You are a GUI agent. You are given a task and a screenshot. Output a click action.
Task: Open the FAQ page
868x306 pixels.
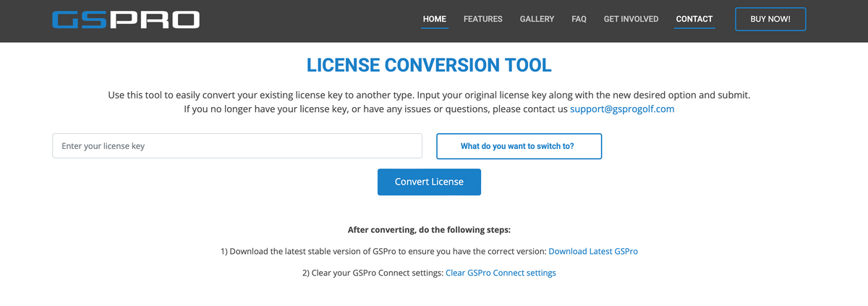[579, 19]
